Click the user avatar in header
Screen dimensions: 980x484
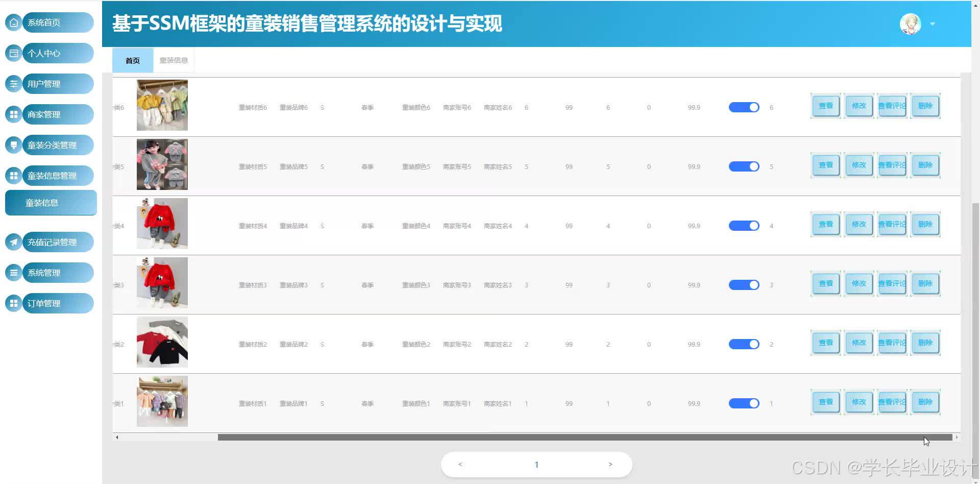(x=910, y=24)
